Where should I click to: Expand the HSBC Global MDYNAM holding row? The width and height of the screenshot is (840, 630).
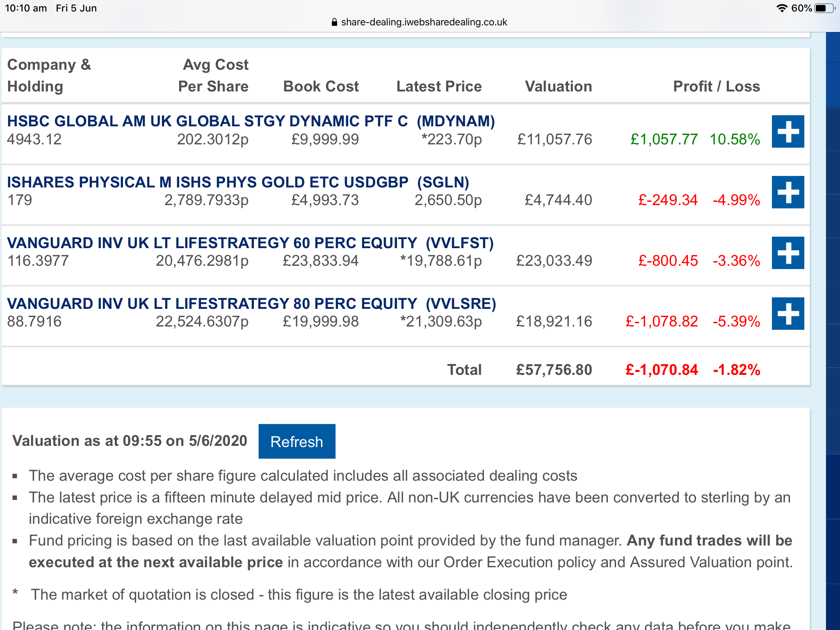[x=787, y=132]
